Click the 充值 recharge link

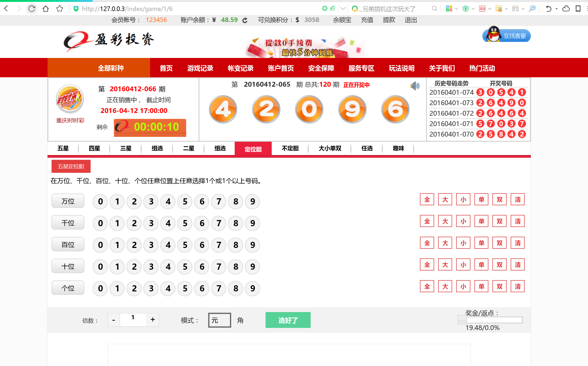(x=367, y=20)
